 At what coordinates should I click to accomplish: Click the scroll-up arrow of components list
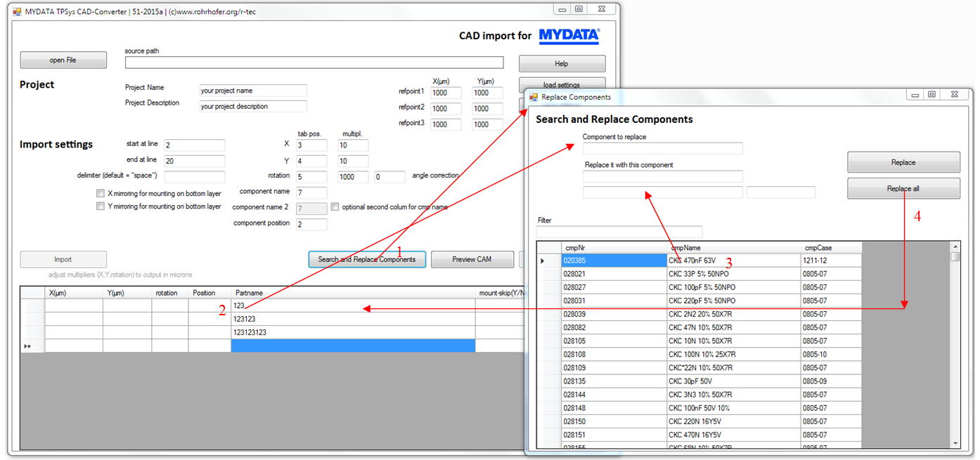pyautogui.click(x=955, y=247)
